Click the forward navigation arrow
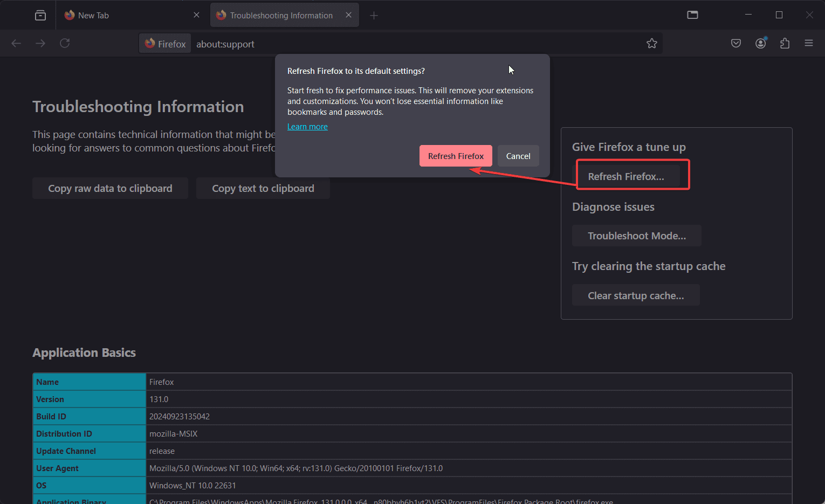Screen dimensions: 825x504 point(40,43)
